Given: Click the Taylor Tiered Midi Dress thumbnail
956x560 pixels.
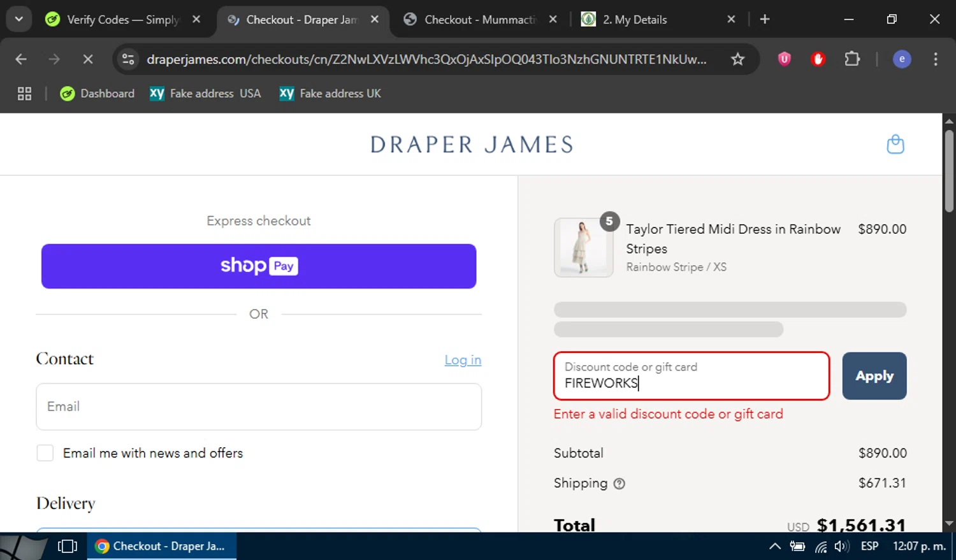Looking at the screenshot, I should tap(584, 248).
